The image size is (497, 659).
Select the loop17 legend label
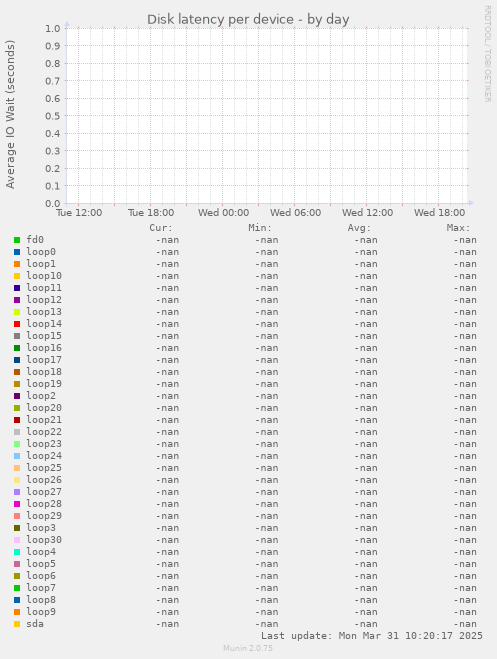44,360
